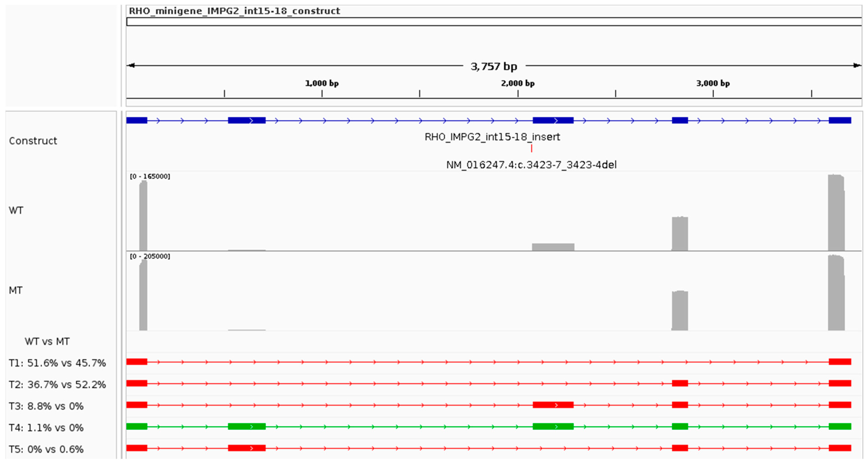This screenshot has height=465, width=868.
Task: Click the Construct track name
Action: point(33,141)
